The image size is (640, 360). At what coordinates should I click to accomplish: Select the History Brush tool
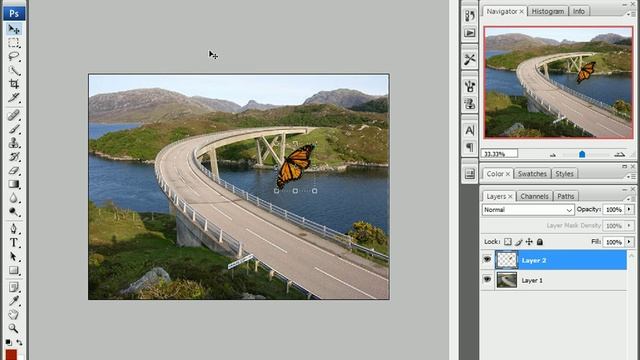(14, 157)
